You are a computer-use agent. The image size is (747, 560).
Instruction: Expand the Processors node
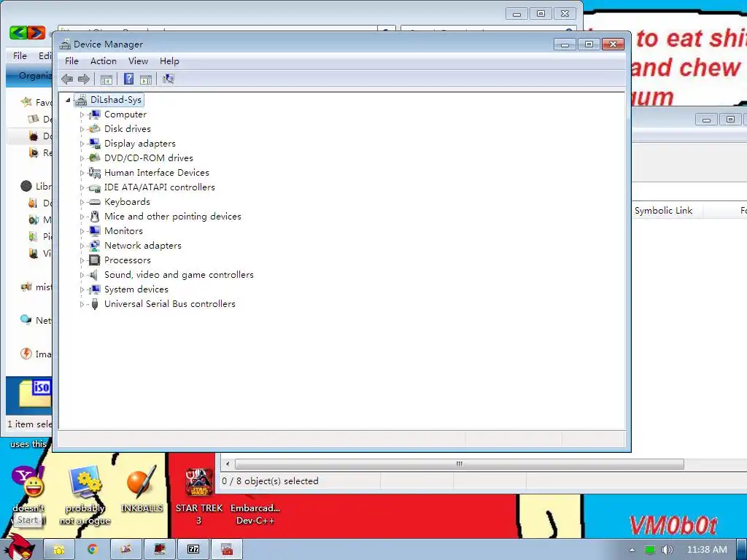coord(82,260)
